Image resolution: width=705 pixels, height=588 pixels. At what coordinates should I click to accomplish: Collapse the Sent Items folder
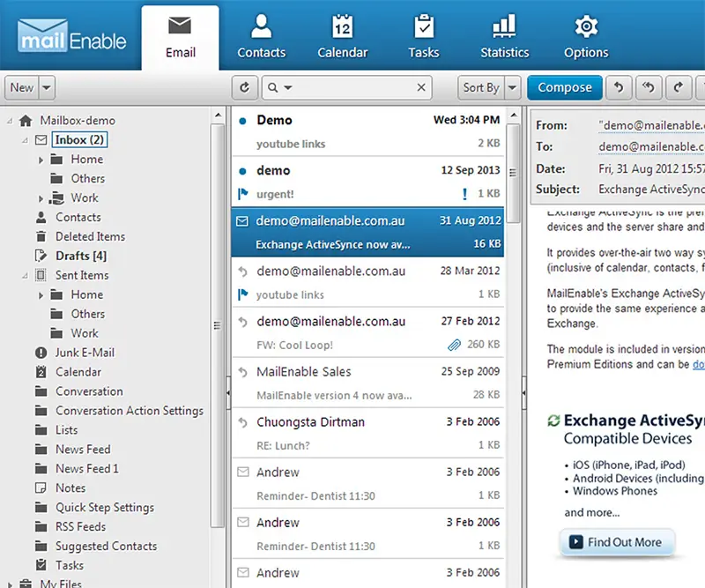tap(26, 275)
